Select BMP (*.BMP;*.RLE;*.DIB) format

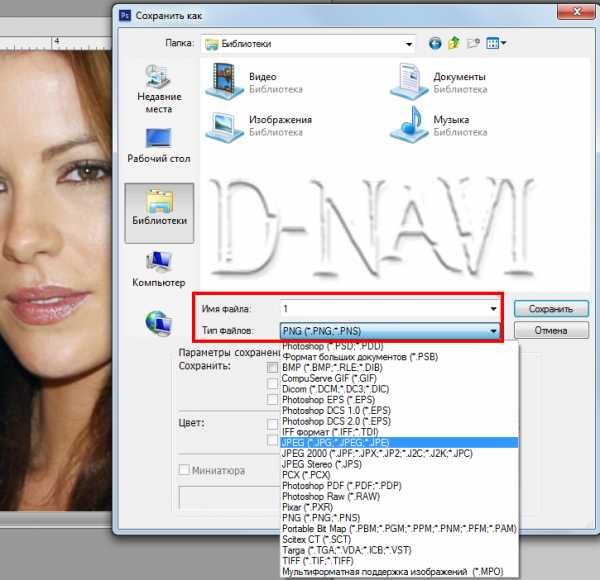tap(399, 367)
